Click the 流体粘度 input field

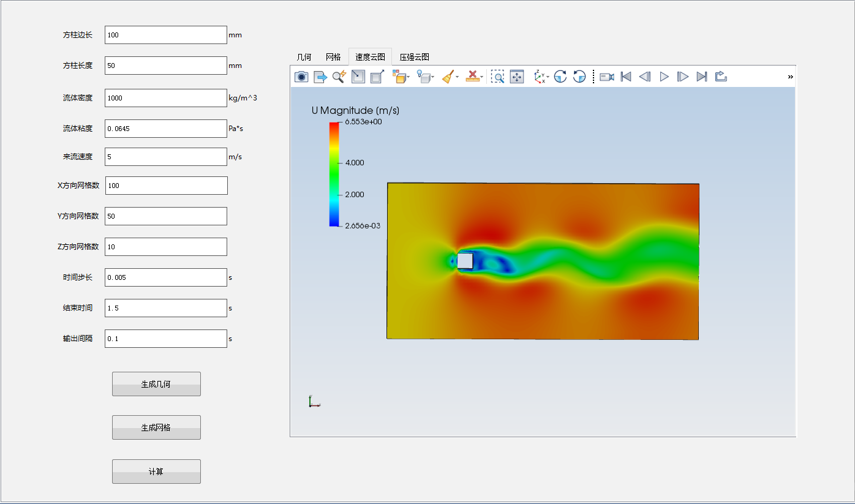(x=166, y=129)
